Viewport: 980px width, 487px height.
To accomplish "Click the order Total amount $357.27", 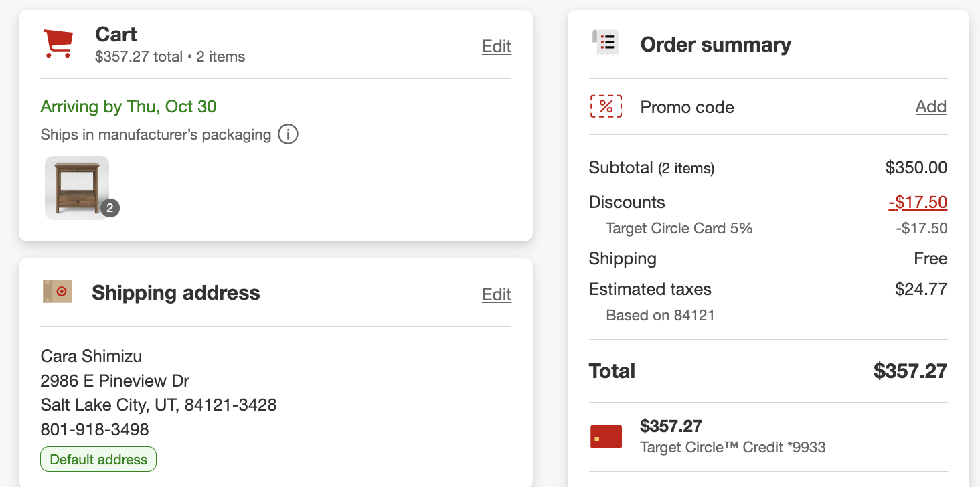I will [x=910, y=371].
